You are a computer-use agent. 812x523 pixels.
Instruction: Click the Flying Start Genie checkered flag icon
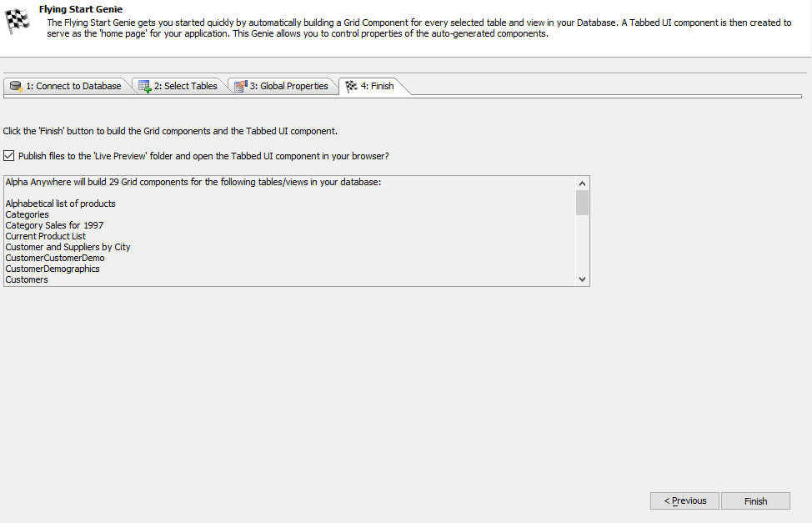coord(17,21)
